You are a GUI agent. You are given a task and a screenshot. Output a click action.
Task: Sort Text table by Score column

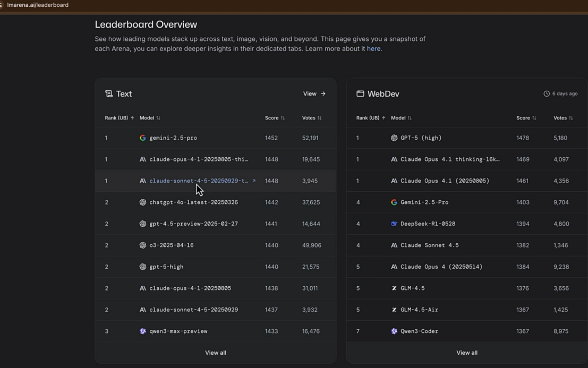(x=275, y=118)
